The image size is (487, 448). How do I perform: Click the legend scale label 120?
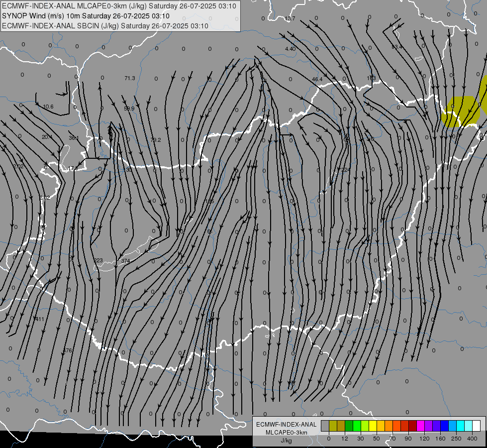click(x=425, y=439)
